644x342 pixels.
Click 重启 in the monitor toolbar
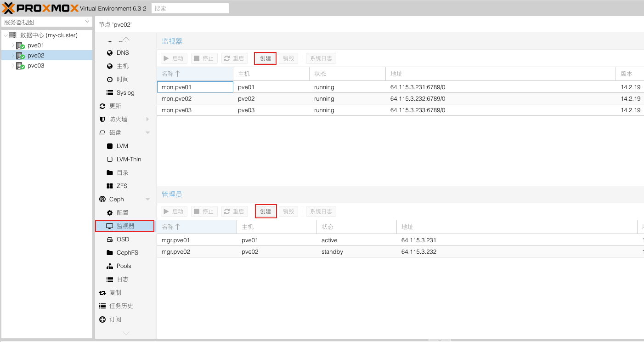click(x=235, y=58)
